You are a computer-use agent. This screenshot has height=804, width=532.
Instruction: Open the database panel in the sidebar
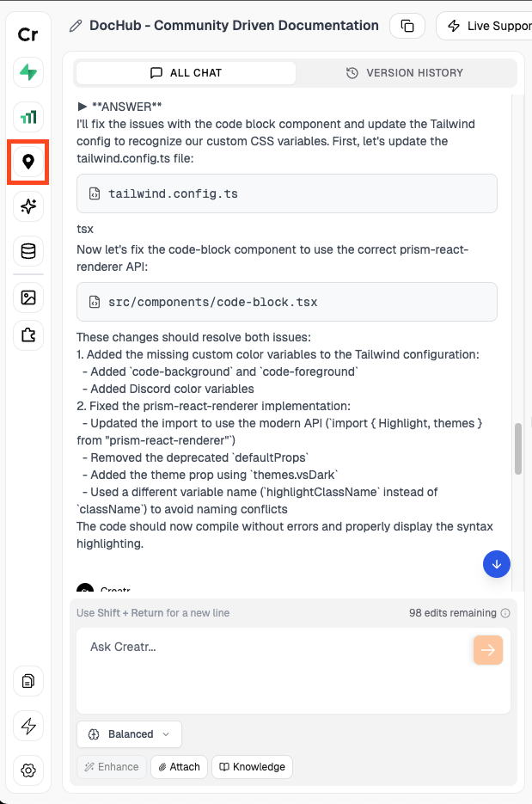click(x=28, y=251)
